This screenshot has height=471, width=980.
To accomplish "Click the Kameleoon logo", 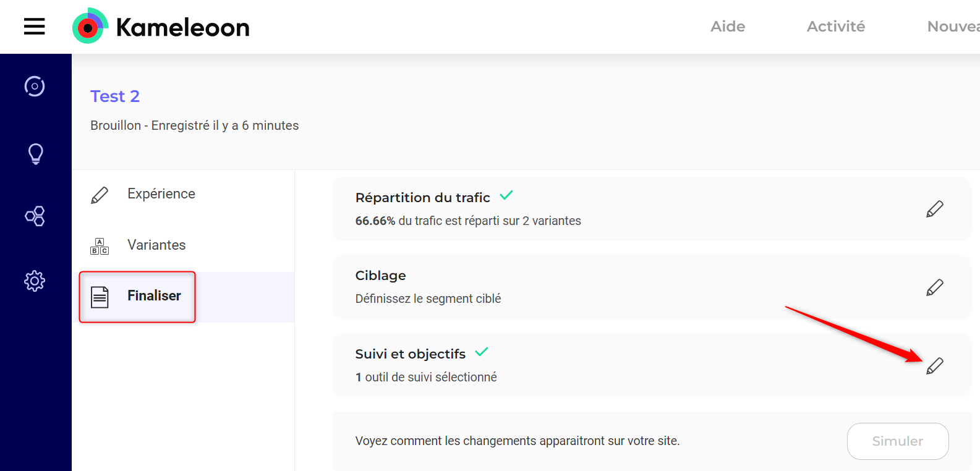I will pyautogui.click(x=161, y=27).
